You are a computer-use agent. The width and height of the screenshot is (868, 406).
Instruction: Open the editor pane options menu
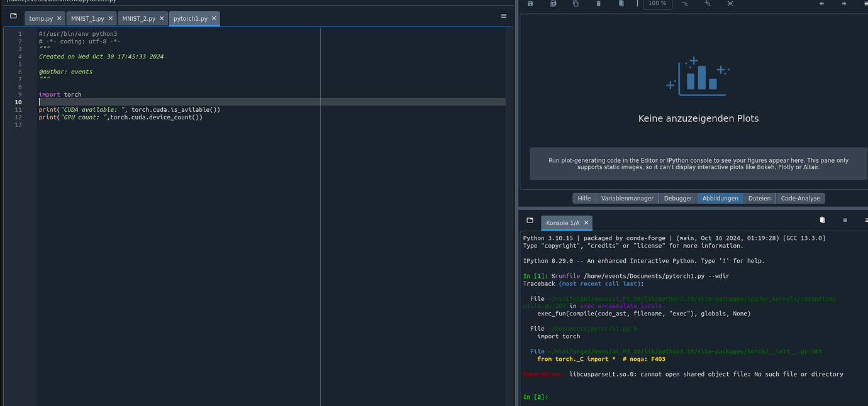pyautogui.click(x=504, y=16)
